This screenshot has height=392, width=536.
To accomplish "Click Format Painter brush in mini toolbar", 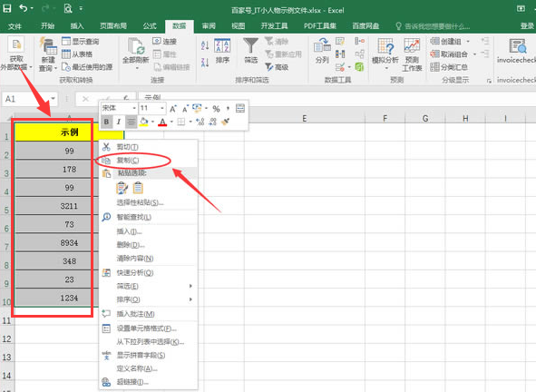I will pos(225,122).
